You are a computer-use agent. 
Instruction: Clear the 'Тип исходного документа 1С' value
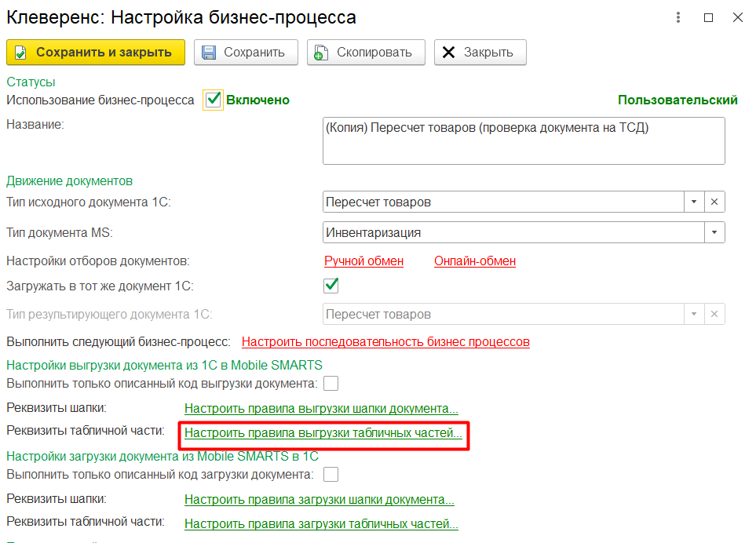(x=714, y=202)
